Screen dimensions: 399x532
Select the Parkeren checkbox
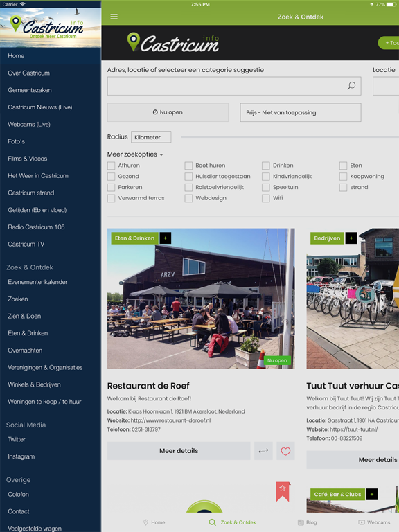click(x=111, y=187)
